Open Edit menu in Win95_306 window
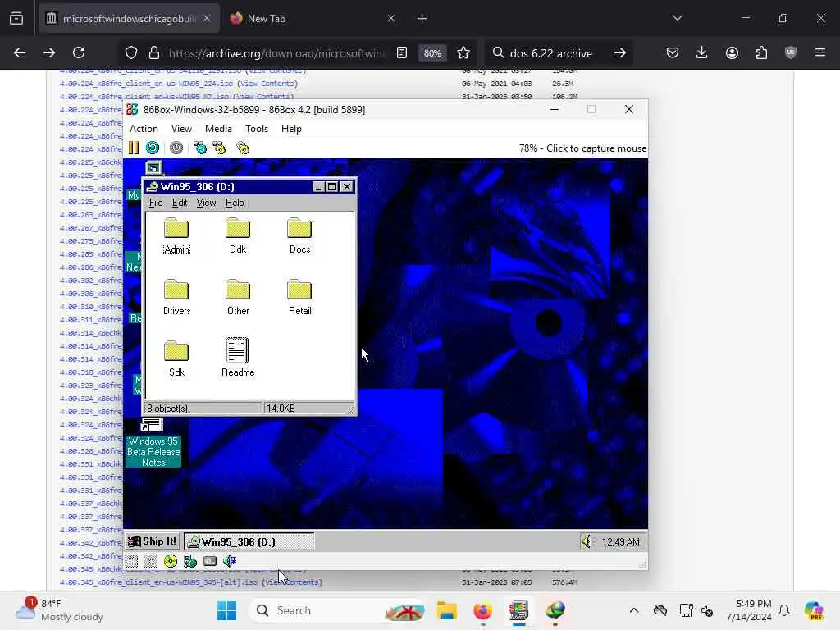 point(180,203)
